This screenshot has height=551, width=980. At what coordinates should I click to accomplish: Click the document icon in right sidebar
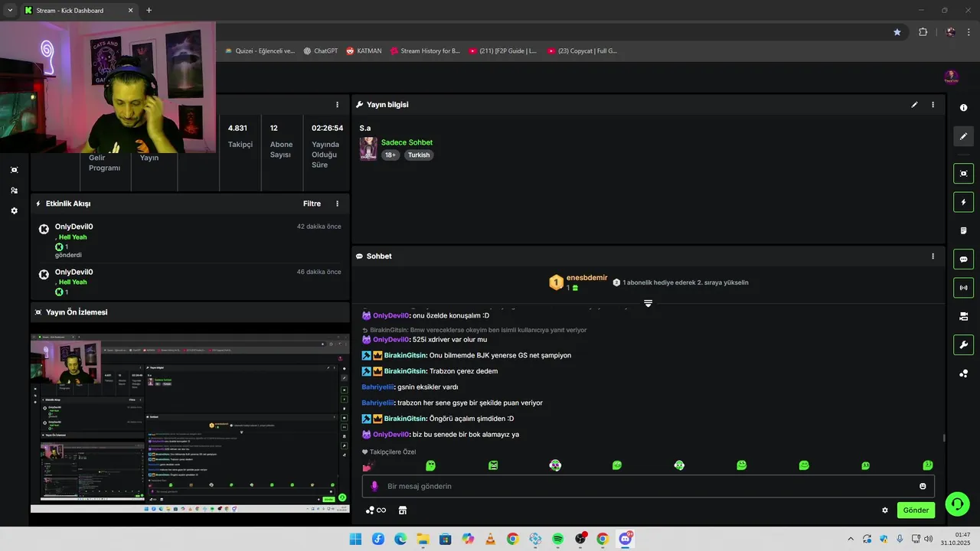pos(963,230)
